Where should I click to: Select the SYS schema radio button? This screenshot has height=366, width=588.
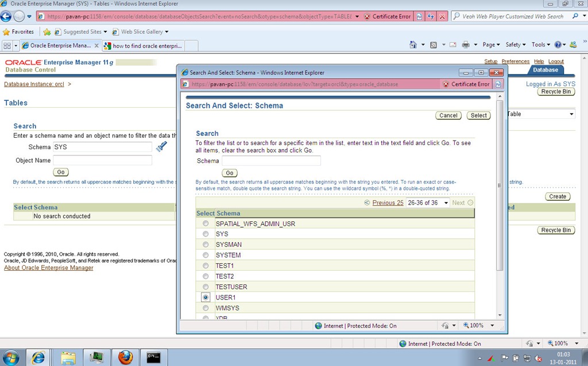[x=206, y=233]
